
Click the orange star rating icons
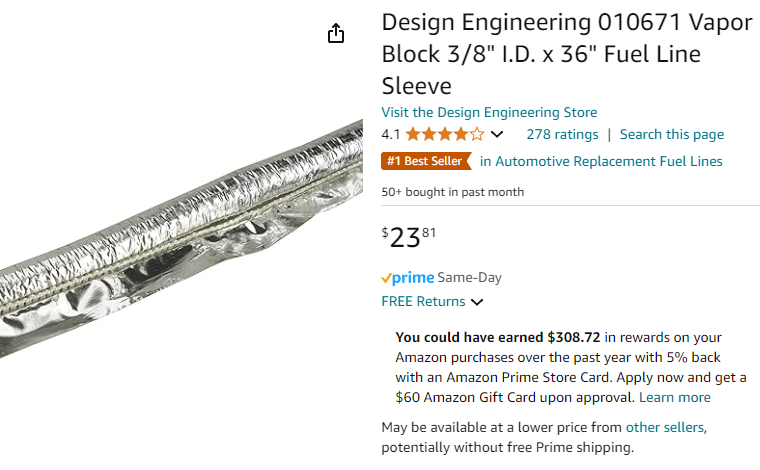[x=445, y=135]
